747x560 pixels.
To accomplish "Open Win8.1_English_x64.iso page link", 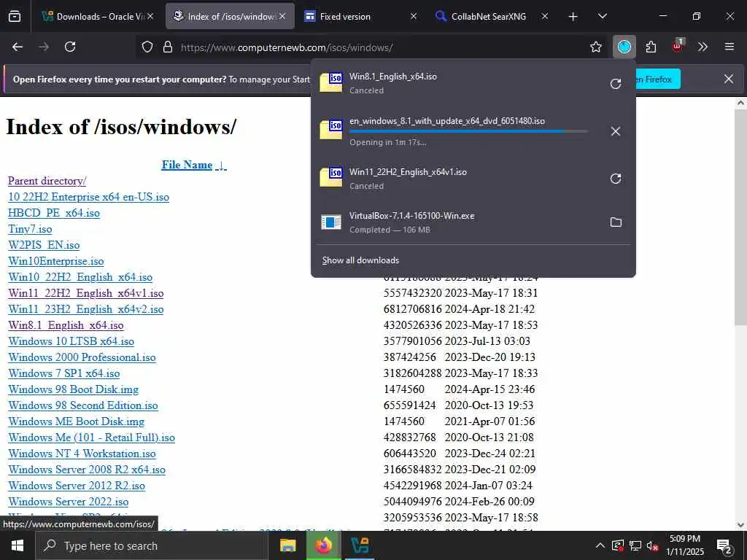I will tap(66, 325).
